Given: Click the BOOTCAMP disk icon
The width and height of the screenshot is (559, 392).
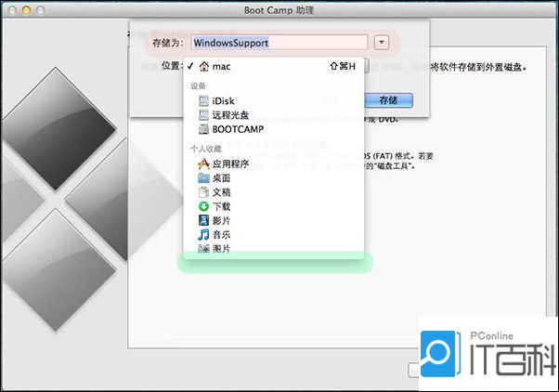Looking at the screenshot, I should click(x=203, y=129).
